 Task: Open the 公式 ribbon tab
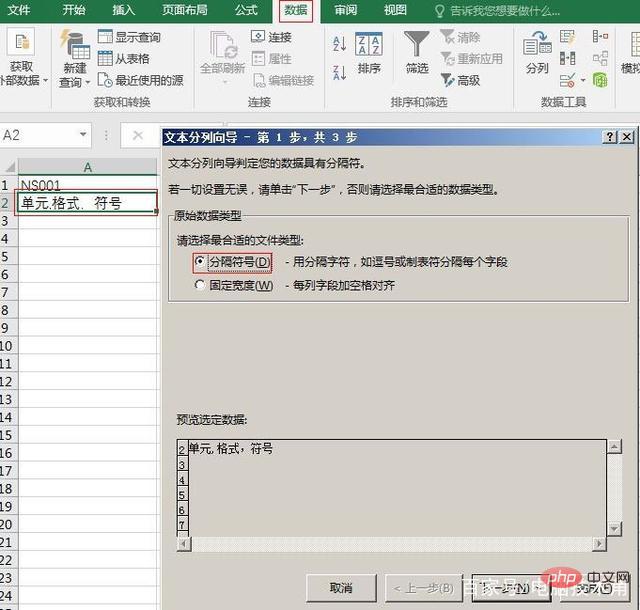coord(246,10)
